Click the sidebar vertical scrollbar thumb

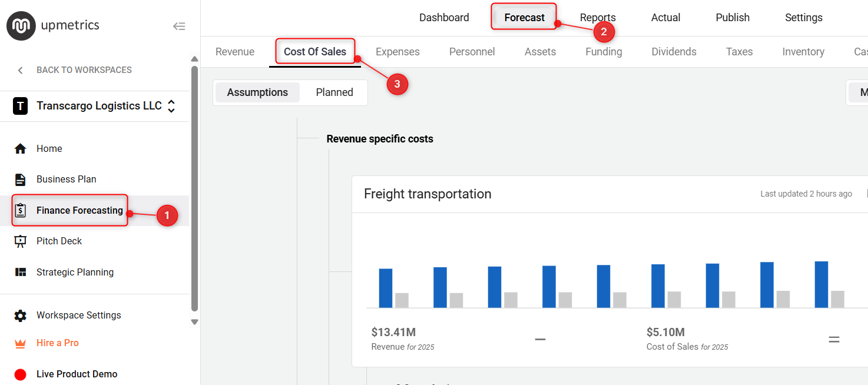195,188
